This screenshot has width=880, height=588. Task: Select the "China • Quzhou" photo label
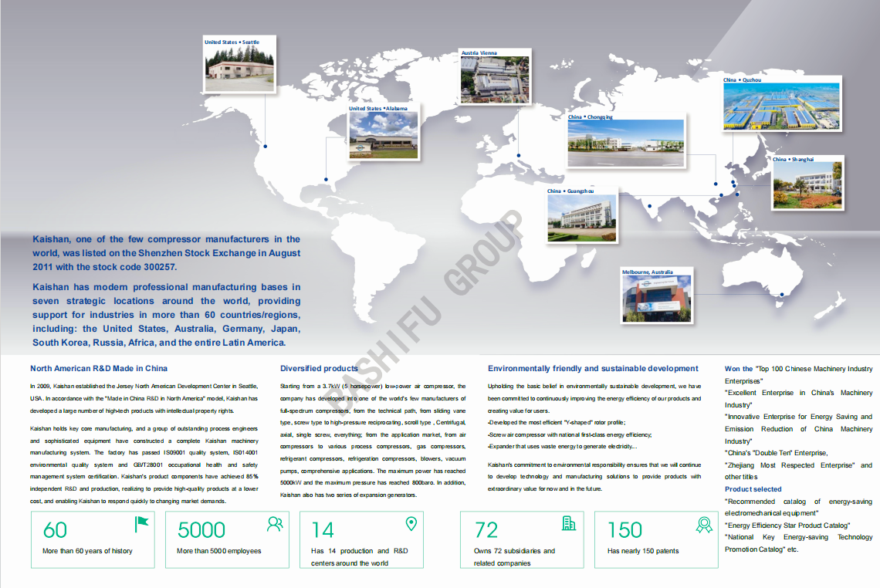742,79
